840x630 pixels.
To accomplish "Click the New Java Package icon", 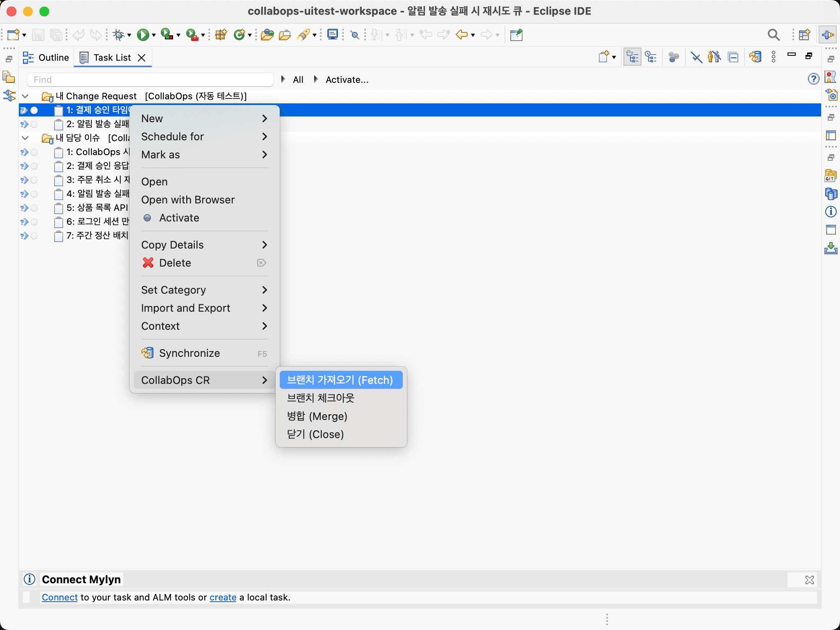I will click(221, 35).
